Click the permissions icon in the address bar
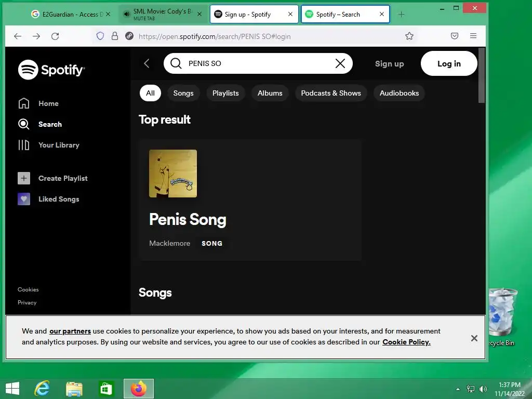The height and width of the screenshot is (399, 532). (129, 36)
